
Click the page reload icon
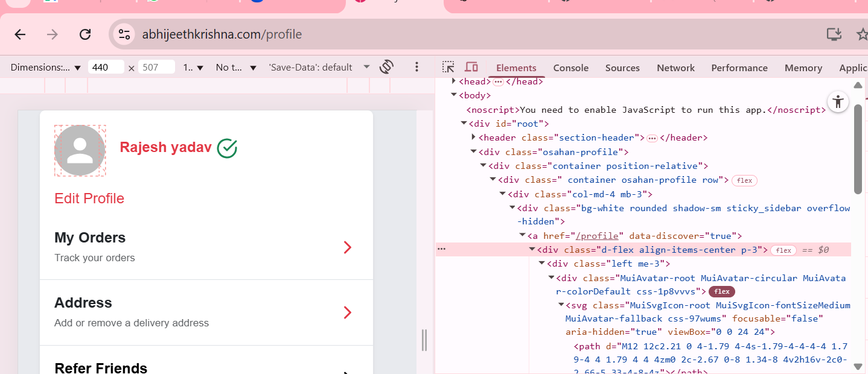click(x=85, y=34)
